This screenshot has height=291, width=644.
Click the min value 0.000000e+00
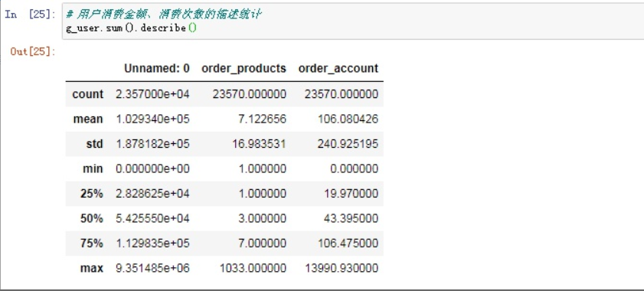pyautogui.click(x=153, y=168)
